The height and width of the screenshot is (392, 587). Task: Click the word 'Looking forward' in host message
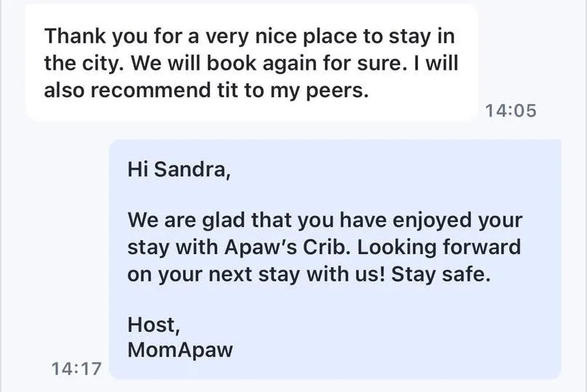[x=439, y=248]
